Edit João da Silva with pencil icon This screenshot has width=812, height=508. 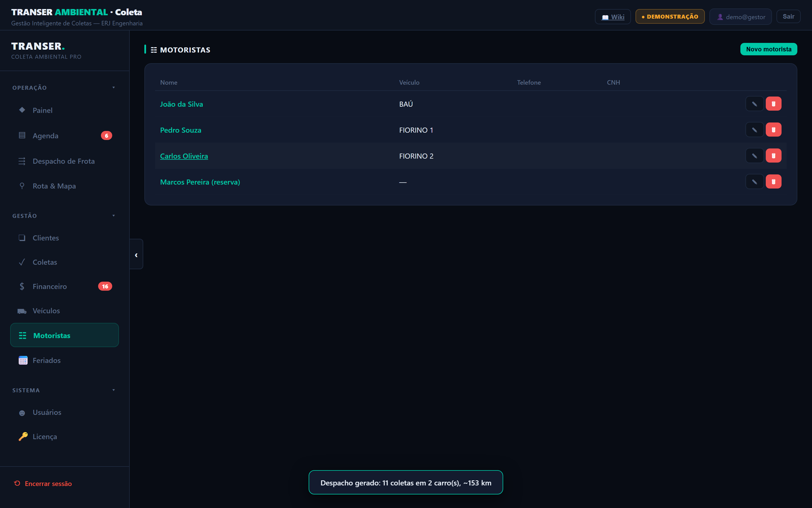754,104
